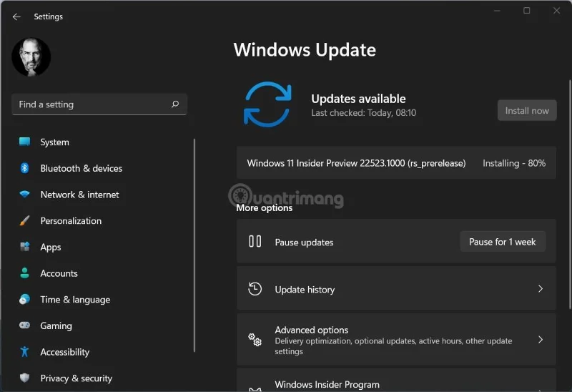Screen dimensions: 572x392
Task: Select the Windows 11 Insider Preview update row
Action: 396,163
